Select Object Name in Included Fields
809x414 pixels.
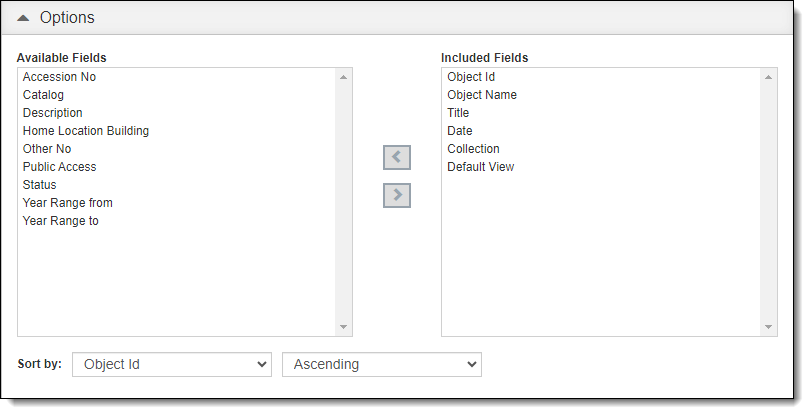tap(482, 95)
